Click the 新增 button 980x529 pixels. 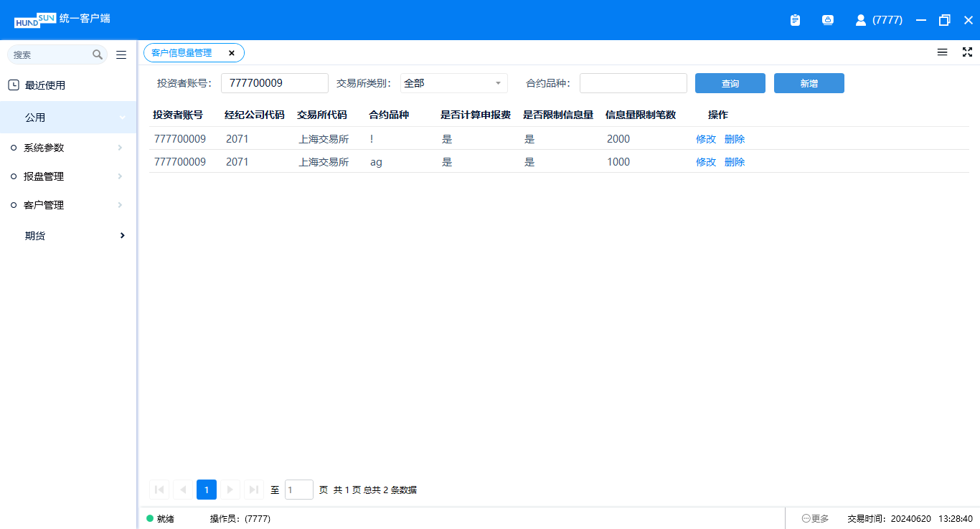pos(809,83)
